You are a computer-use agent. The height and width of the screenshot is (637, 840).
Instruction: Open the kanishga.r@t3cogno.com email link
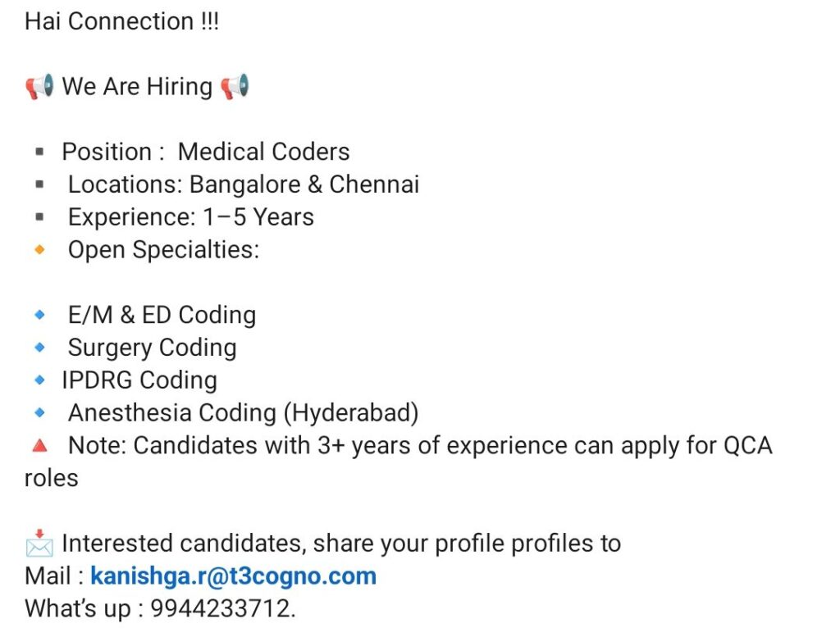(233, 576)
